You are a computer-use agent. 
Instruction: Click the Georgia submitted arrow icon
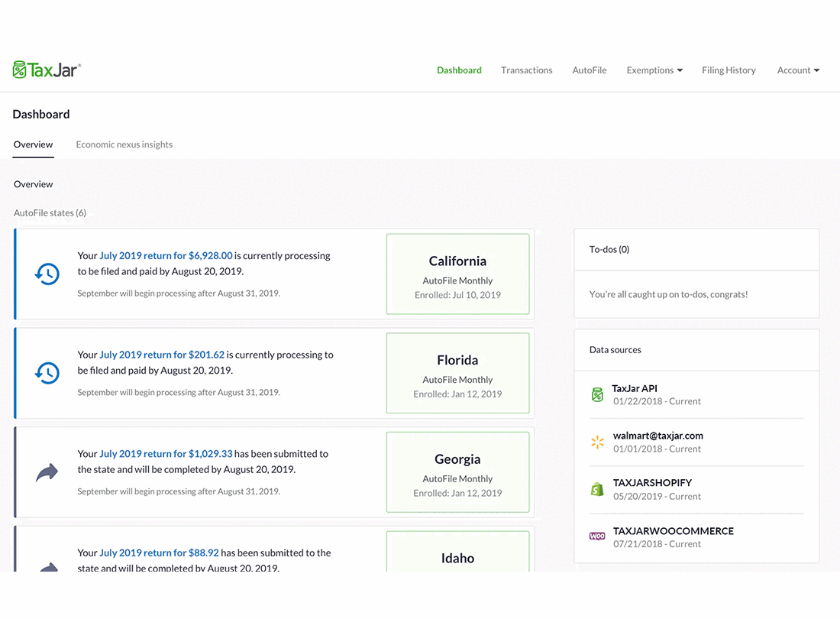pos(47,472)
